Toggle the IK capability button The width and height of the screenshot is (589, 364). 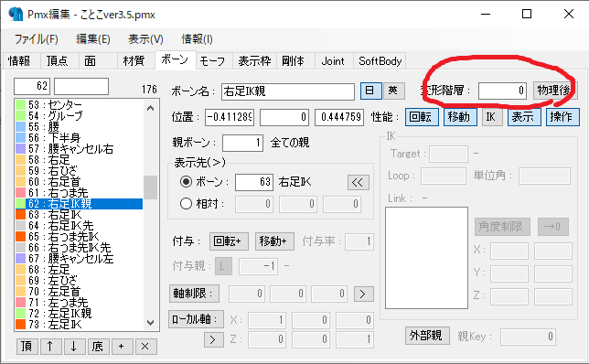(491, 117)
